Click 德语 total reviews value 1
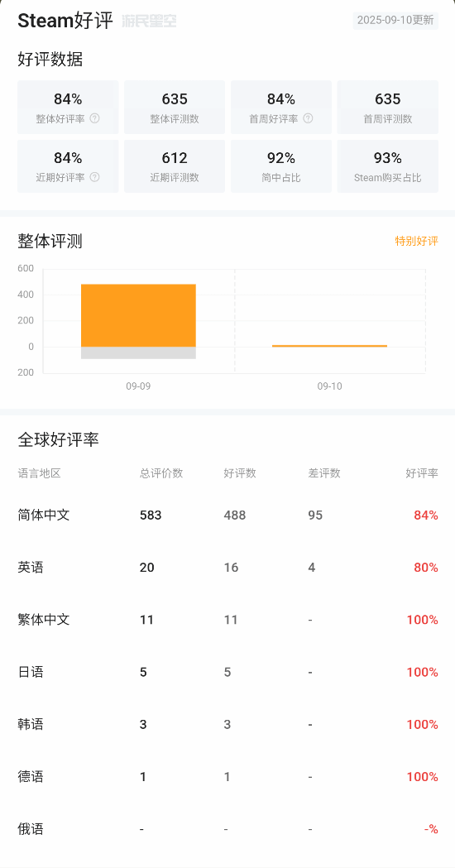Image resolution: width=455 pixels, height=868 pixels. point(143,777)
